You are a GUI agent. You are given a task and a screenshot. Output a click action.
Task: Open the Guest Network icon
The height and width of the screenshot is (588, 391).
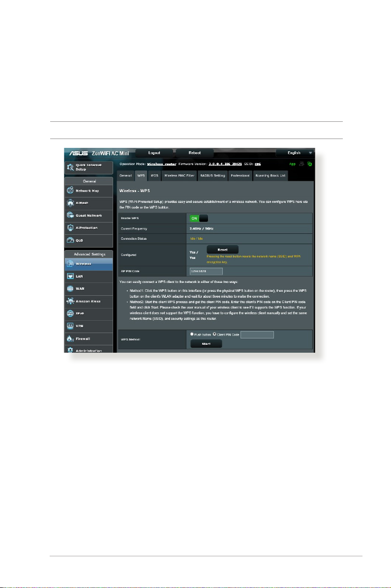click(70, 215)
